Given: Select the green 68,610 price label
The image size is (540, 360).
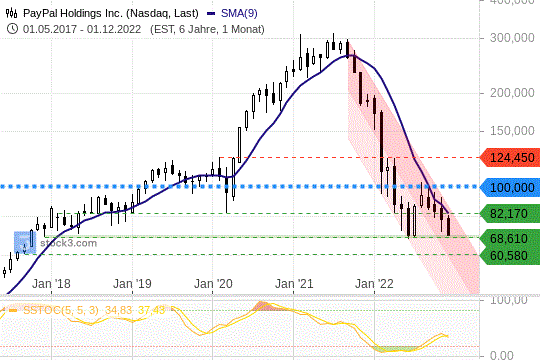Looking at the screenshot, I should (510, 238).
